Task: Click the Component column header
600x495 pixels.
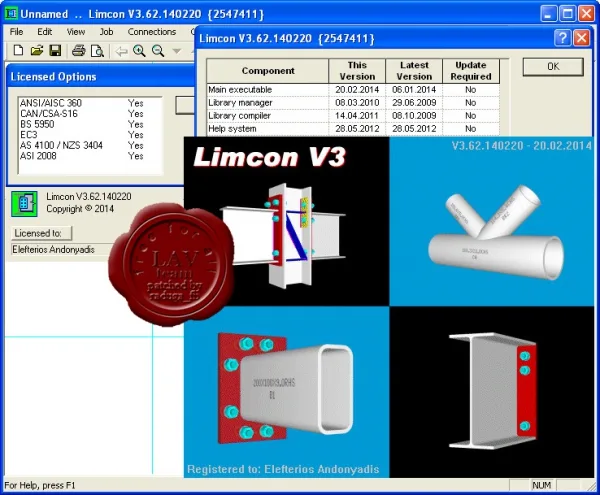Action: 268,71
